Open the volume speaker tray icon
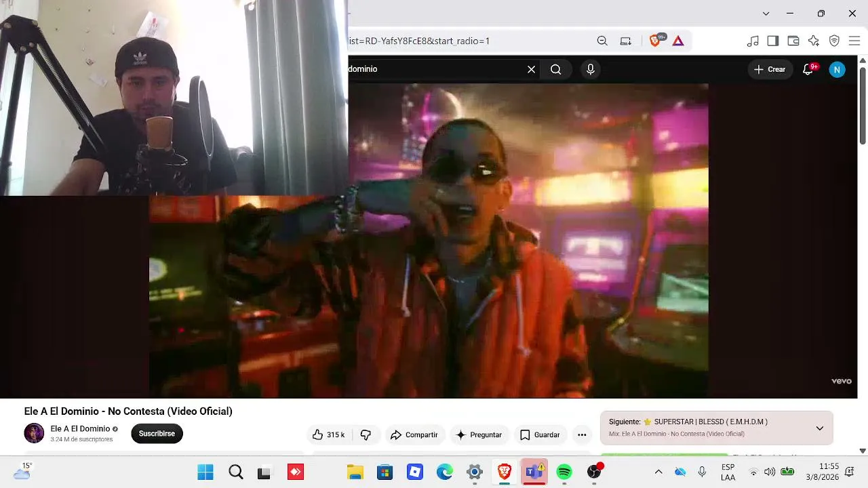Image resolution: width=868 pixels, height=488 pixels. pos(770,472)
